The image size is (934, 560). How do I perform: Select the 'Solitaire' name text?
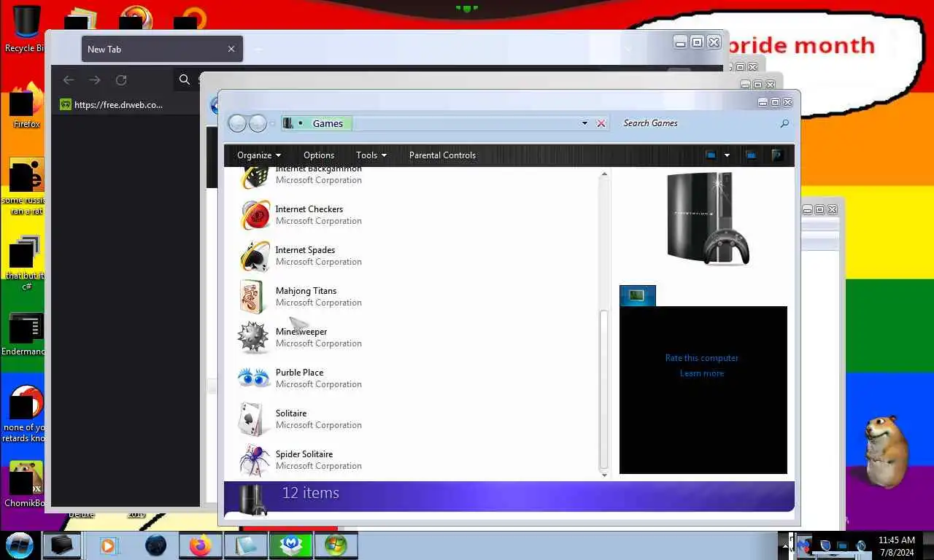[291, 413]
